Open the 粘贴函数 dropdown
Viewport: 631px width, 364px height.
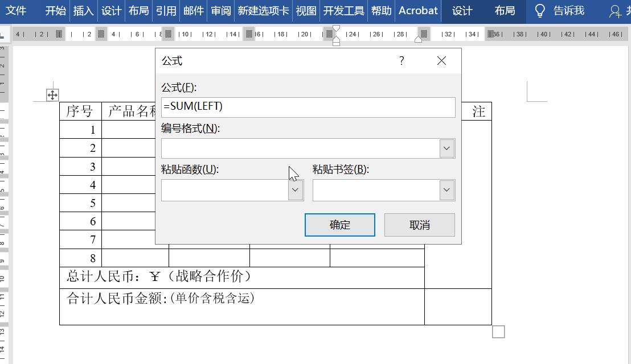point(295,190)
